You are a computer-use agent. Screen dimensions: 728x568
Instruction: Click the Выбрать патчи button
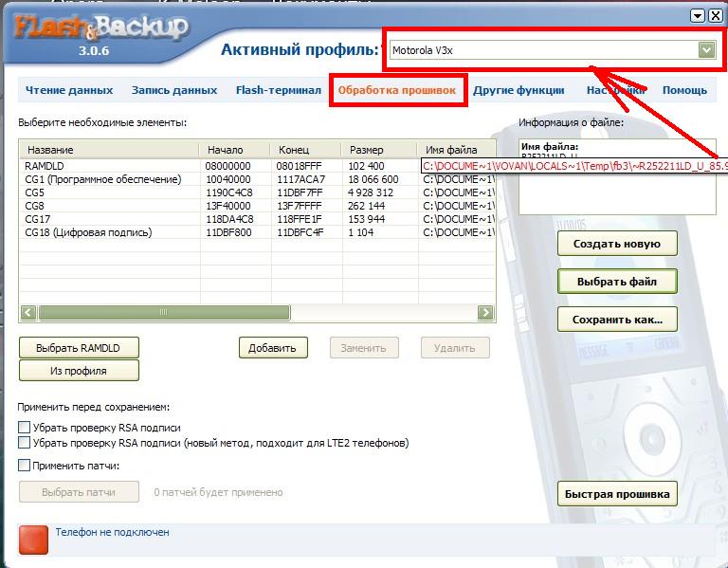pos(79,492)
